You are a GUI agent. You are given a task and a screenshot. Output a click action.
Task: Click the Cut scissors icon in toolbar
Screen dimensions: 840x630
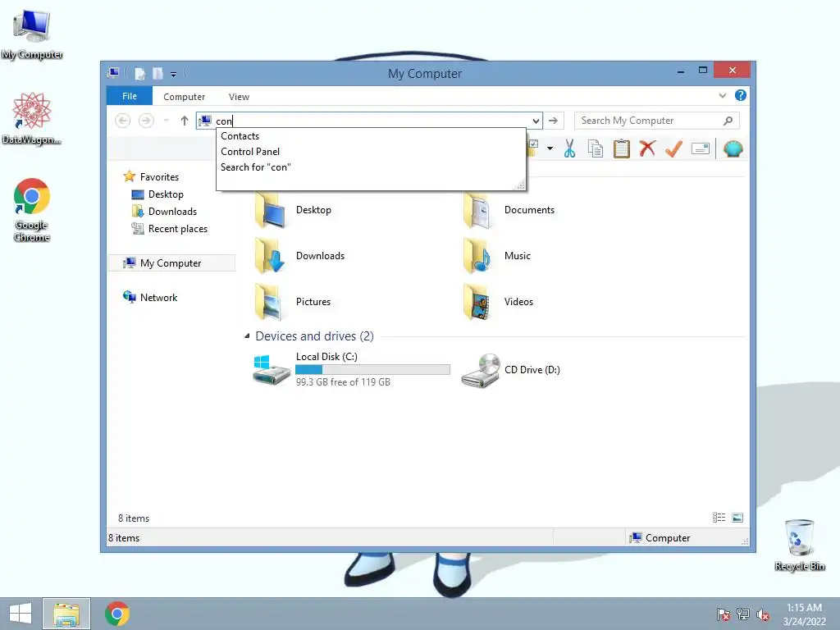click(x=569, y=149)
